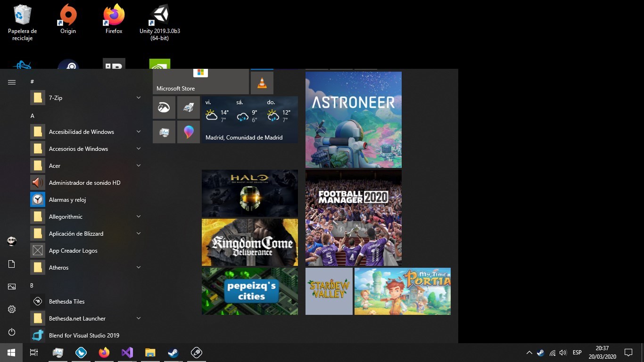Open App Creador Logos
The width and height of the screenshot is (644, 362).
click(x=73, y=250)
